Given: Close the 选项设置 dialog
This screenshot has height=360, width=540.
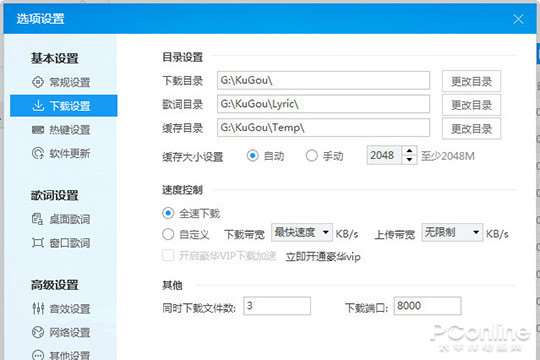Looking at the screenshot, I should point(518,19).
